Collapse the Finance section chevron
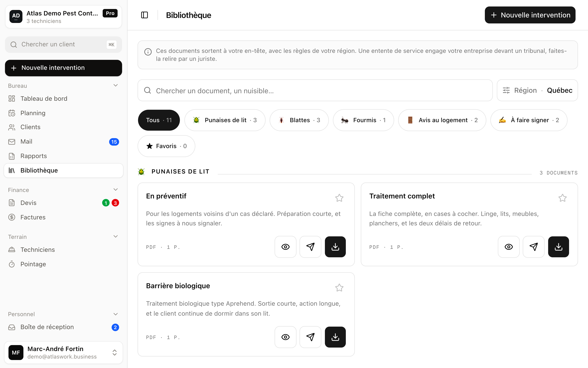This screenshot has height=368, width=588. (116, 190)
